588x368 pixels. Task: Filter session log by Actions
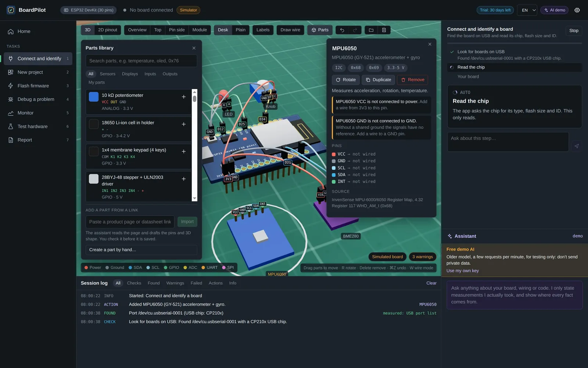coord(215,283)
